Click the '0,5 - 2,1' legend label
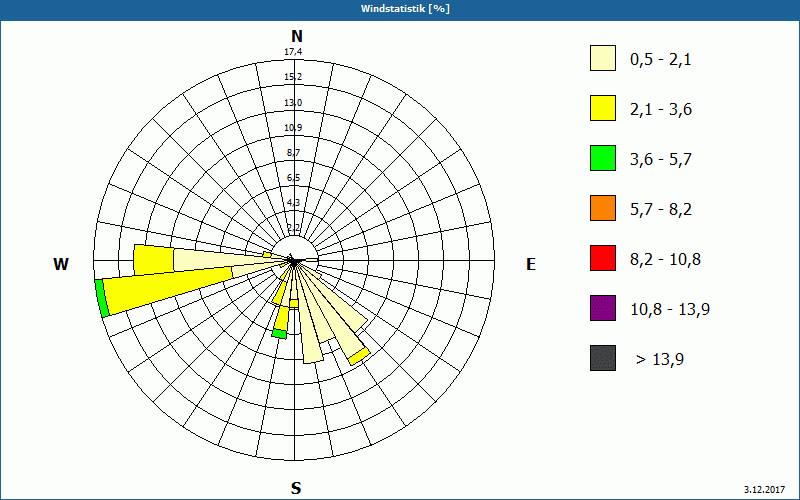This screenshot has width=800, height=500. [661, 60]
